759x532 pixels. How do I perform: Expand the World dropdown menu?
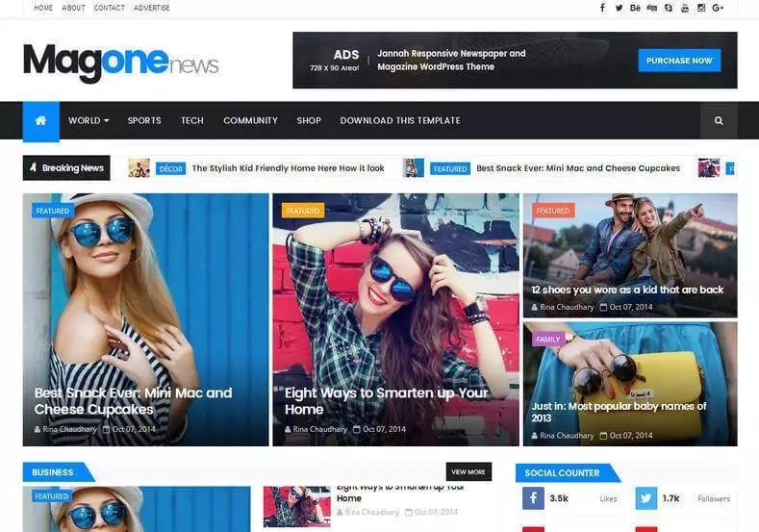coord(89,120)
